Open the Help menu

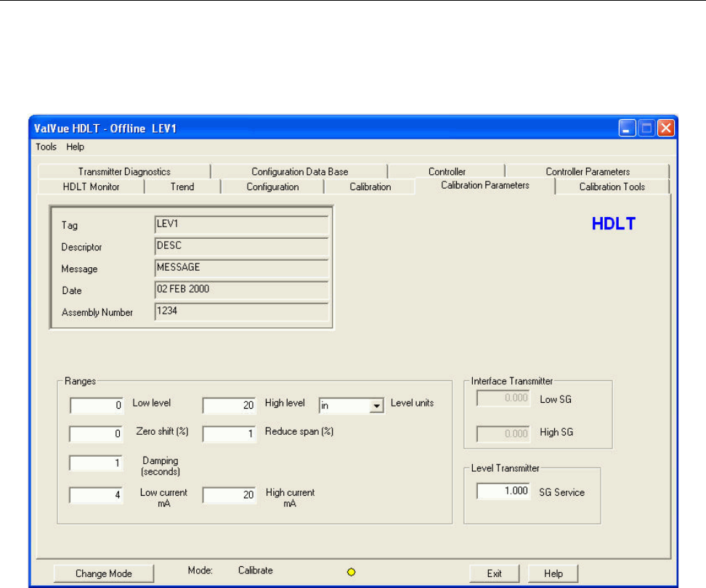click(x=76, y=147)
